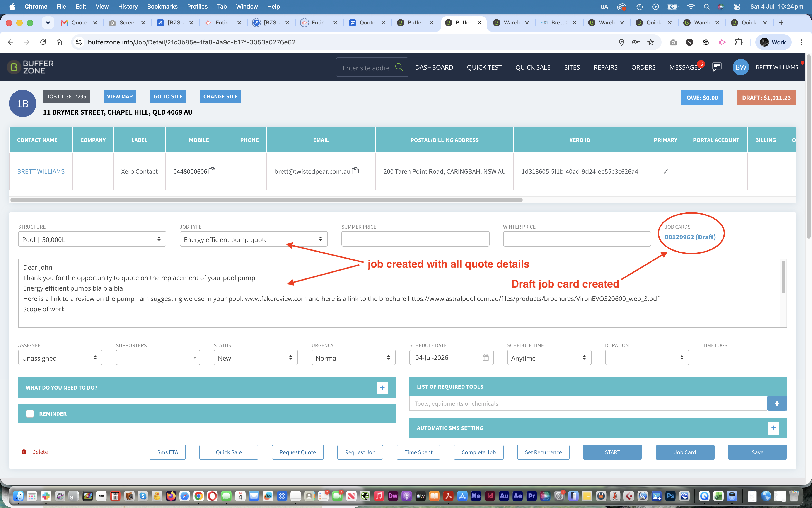
Task: Open draft job card 00129962 link
Action: (690, 237)
